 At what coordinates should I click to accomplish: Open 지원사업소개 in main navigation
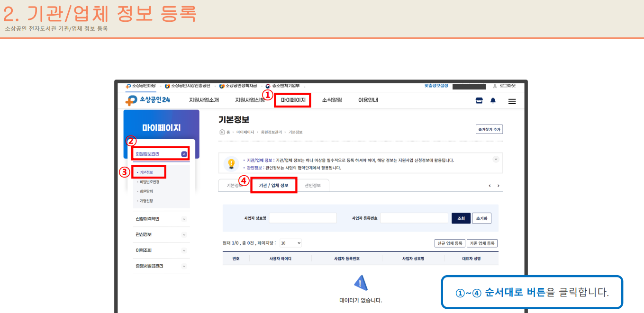pyautogui.click(x=204, y=100)
